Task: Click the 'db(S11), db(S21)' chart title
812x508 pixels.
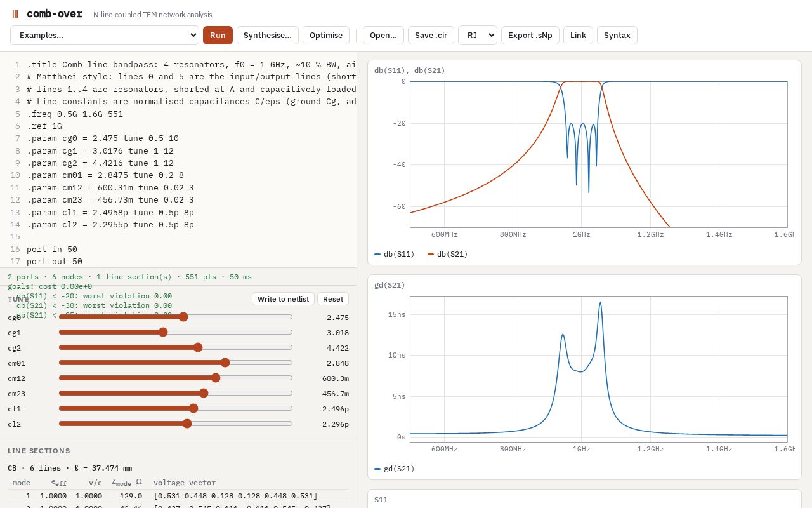Action: point(410,70)
